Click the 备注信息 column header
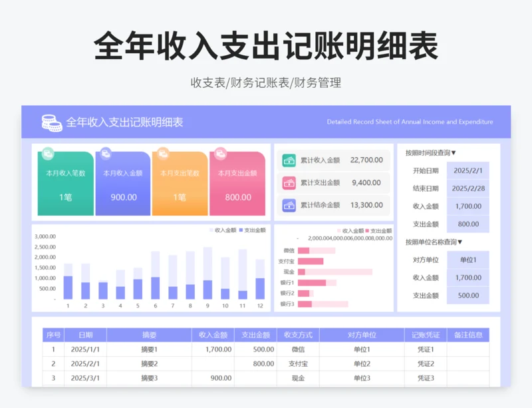 (468, 335)
